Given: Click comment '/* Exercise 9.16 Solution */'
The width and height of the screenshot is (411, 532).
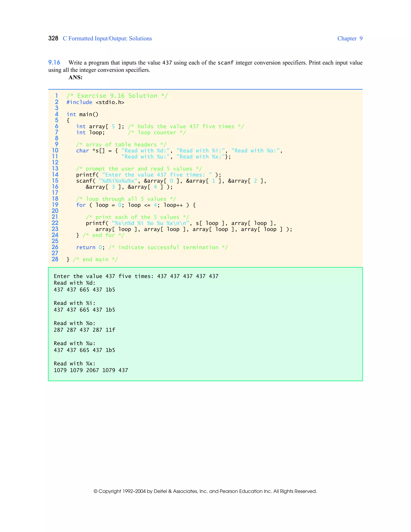Looking at the screenshot, I should click(117, 96).
